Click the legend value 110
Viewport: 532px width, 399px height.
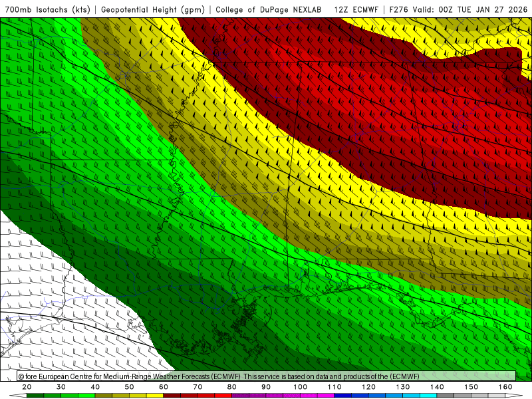334,387
